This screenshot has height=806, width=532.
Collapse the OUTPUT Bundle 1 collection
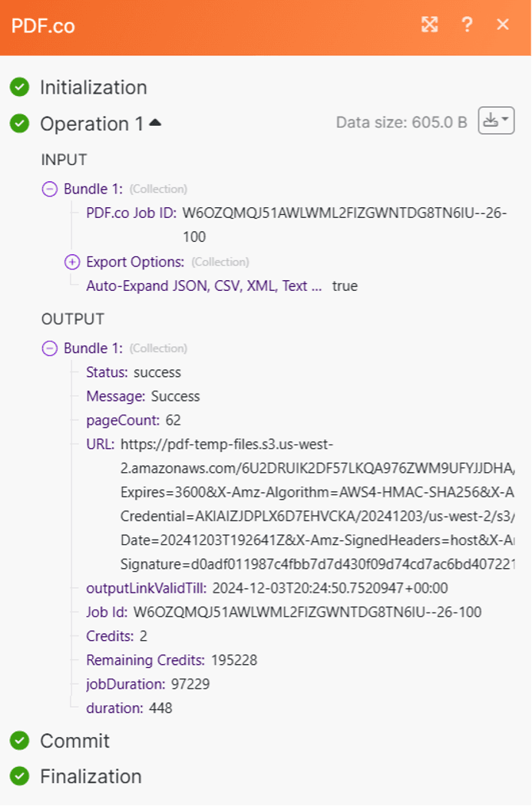tap(49, 348)
